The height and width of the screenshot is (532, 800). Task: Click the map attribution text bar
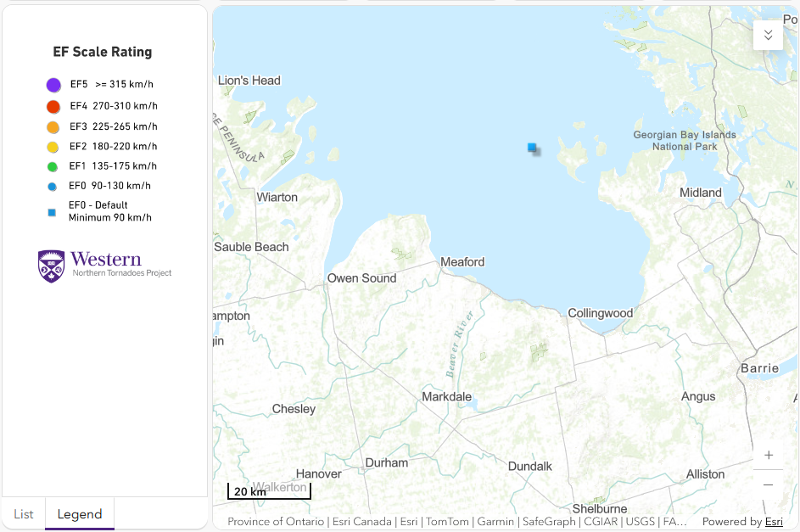[456, 521]
